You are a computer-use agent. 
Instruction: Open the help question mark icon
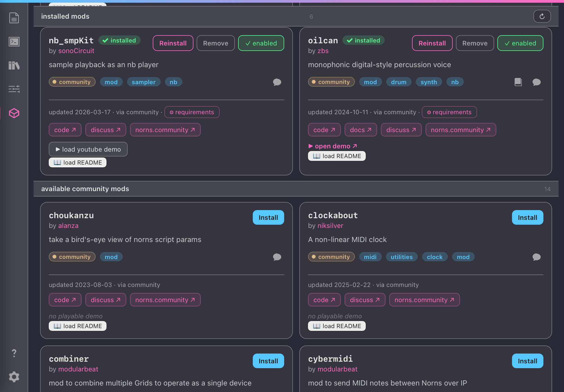click(14, 353)
